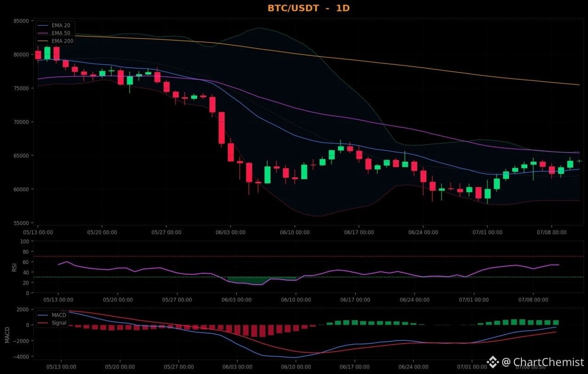Viewport: 588px width, 374px height.
Task: Click the 2000 label on the MACD axis
Action: (23, 309)
